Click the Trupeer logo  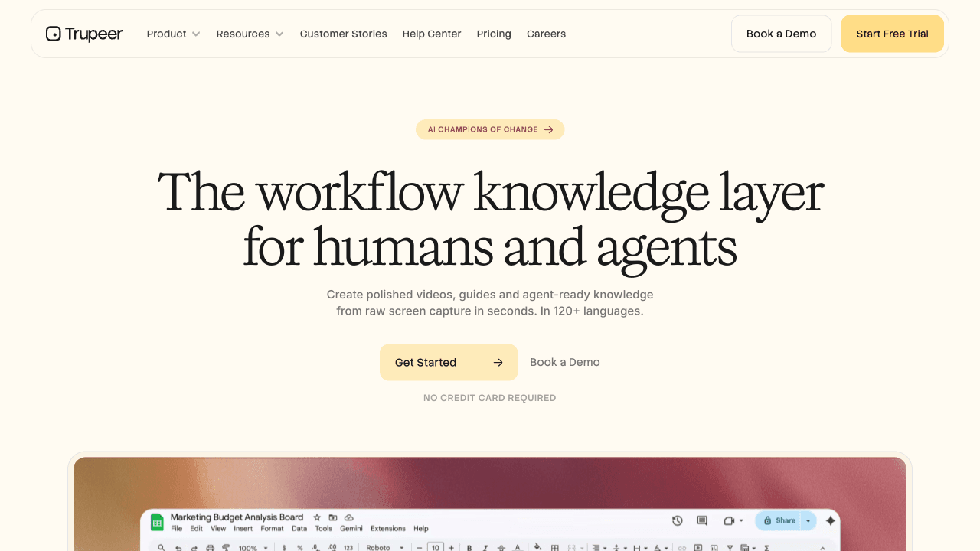[84, 34]
